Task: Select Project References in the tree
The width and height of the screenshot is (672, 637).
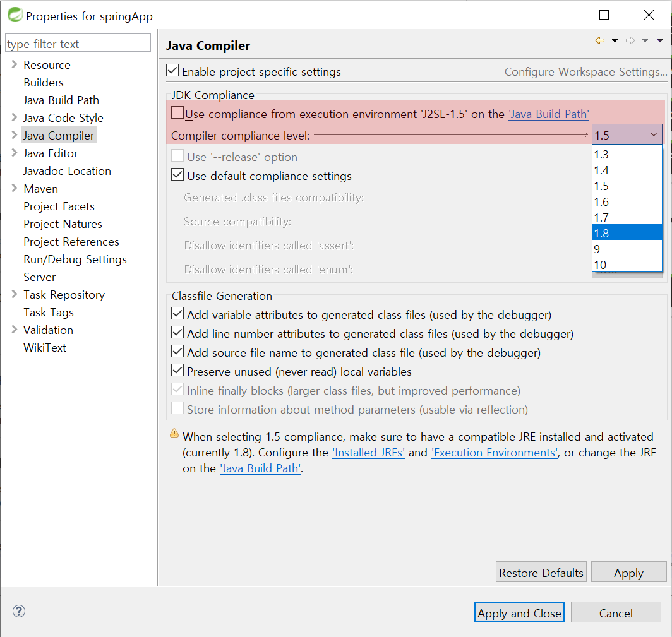Action: pyautogui.click(x=71, y=241)
